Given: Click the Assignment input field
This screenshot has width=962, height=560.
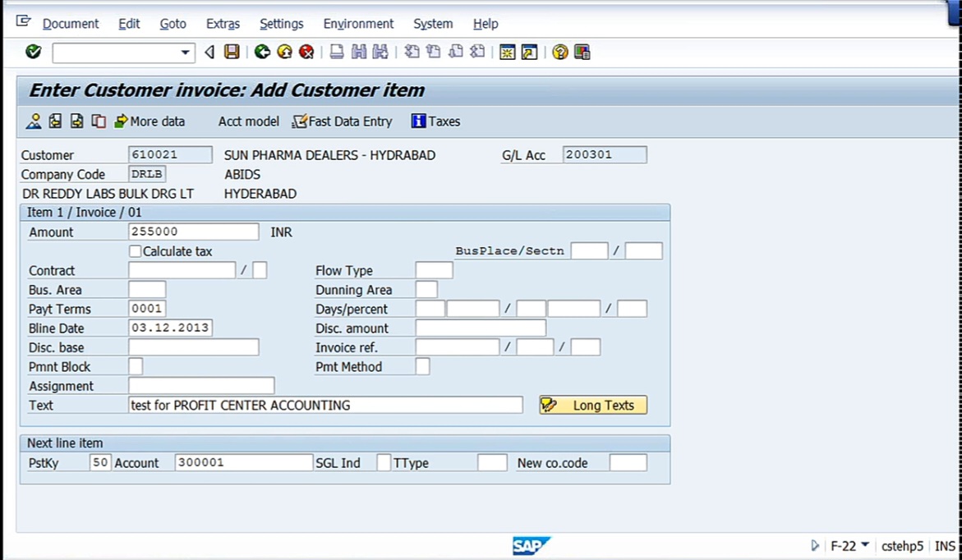Looking at the screenshot, I should point(201,386).
